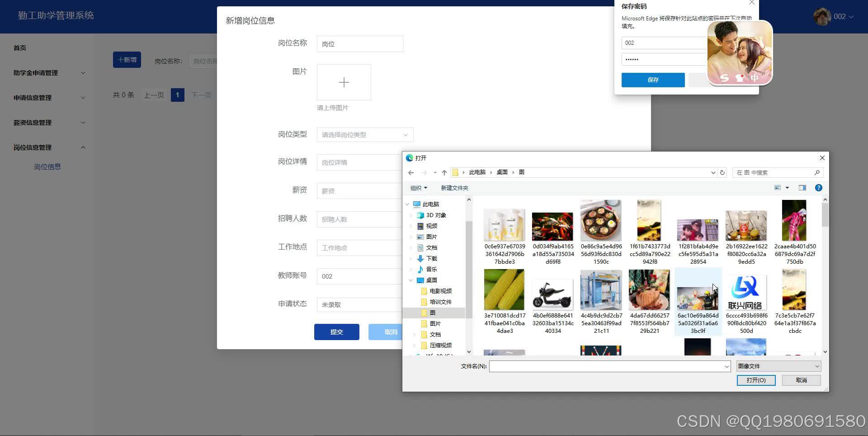
Task: Select the 岗位信息 submenu item
Action: point(47,166)
